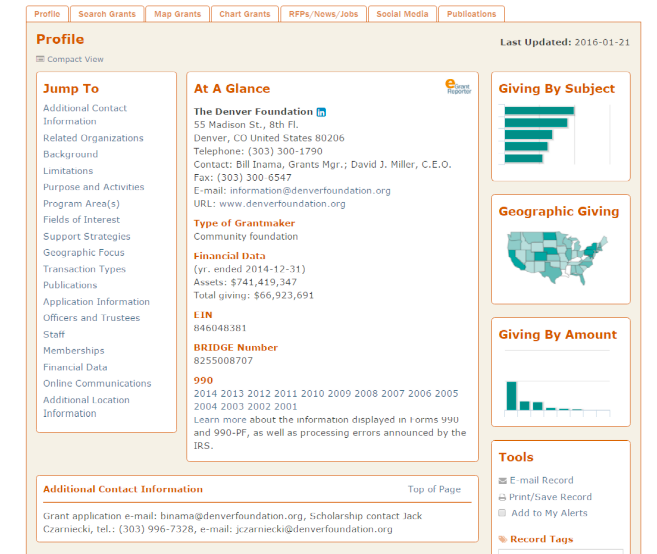
Task: Click the Compact View icon
Action: (40, 59)
